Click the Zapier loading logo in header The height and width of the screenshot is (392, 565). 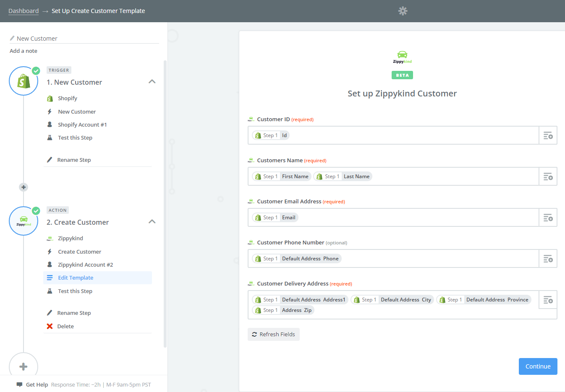point(403,11)
